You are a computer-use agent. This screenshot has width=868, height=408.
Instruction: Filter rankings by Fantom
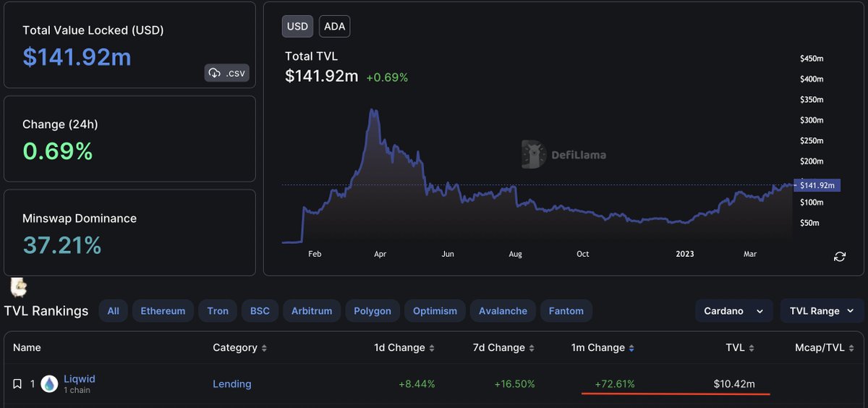click(566, 311)
